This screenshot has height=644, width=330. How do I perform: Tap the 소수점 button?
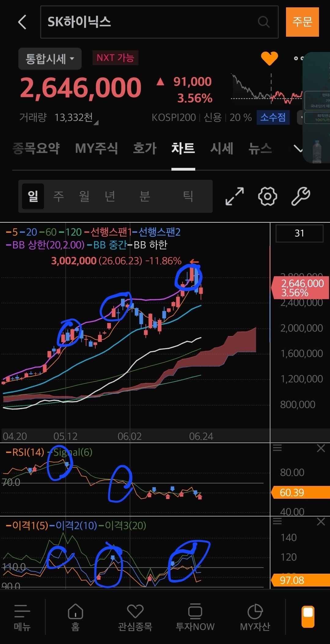click(x=273, y=117)
